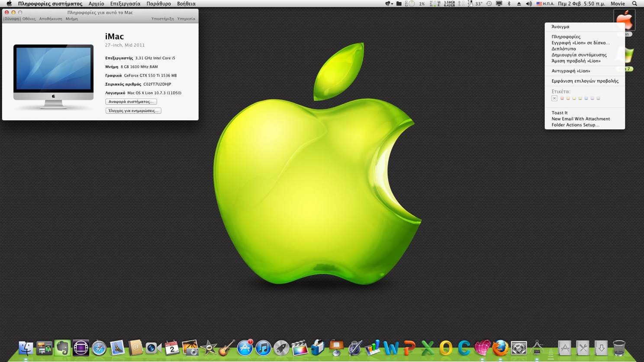Choose New Email With Attachment
Screen dimensions: 644x362
[585, 119]
